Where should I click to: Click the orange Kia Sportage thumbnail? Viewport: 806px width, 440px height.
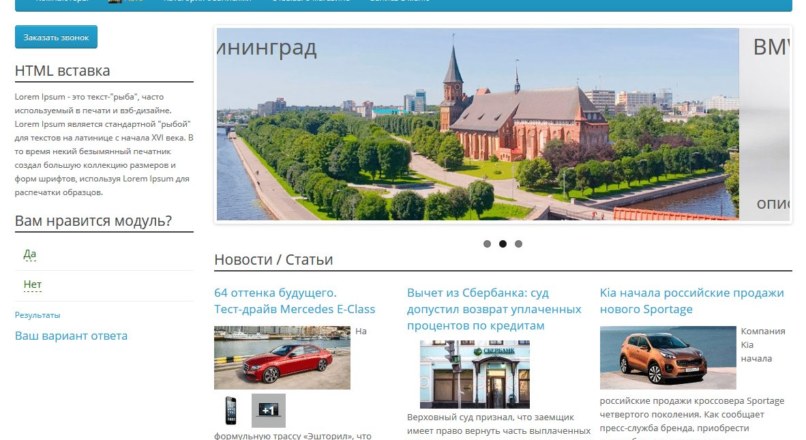click(668, 357)
